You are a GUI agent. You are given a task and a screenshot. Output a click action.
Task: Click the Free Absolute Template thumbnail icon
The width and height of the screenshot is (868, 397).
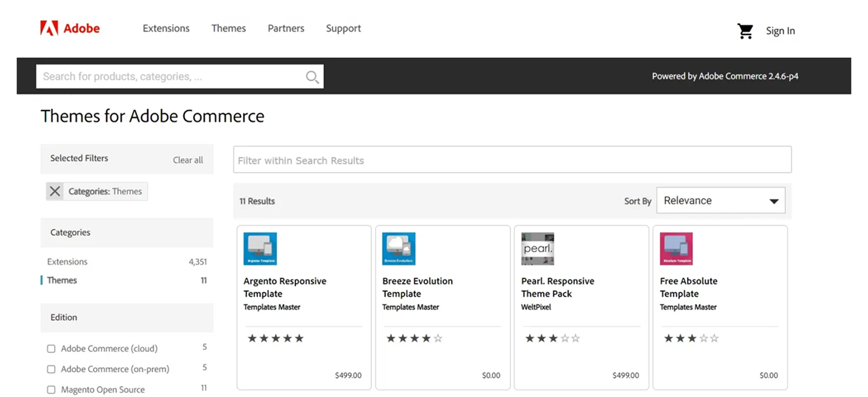[x=676, y=249]
